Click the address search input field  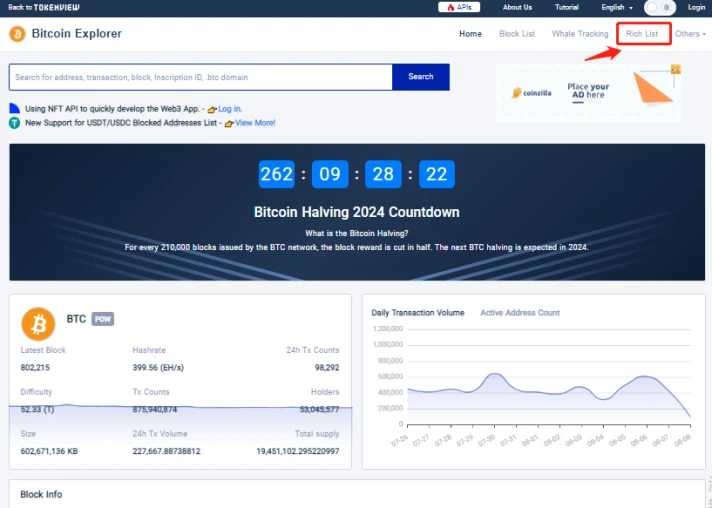point(201,77)
